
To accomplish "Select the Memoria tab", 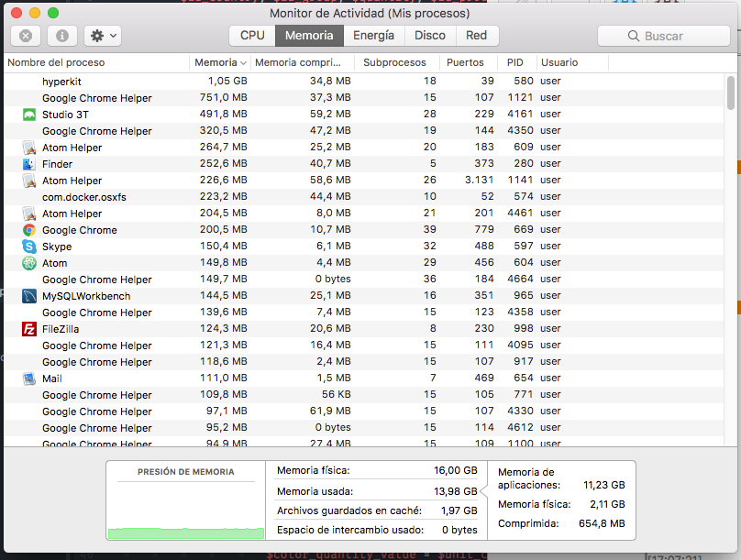I will tap(309, 36).
